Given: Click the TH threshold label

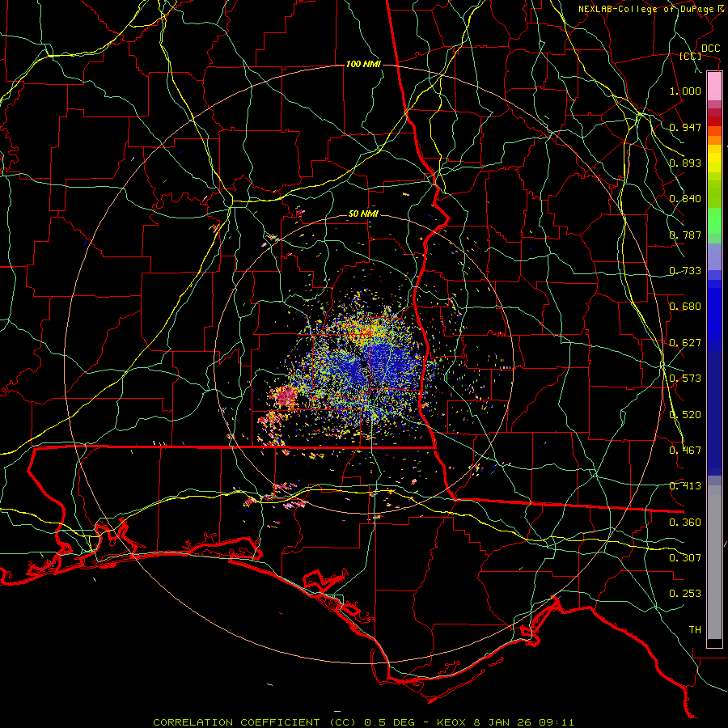Looking at the screenshot, I should [695, 630].
